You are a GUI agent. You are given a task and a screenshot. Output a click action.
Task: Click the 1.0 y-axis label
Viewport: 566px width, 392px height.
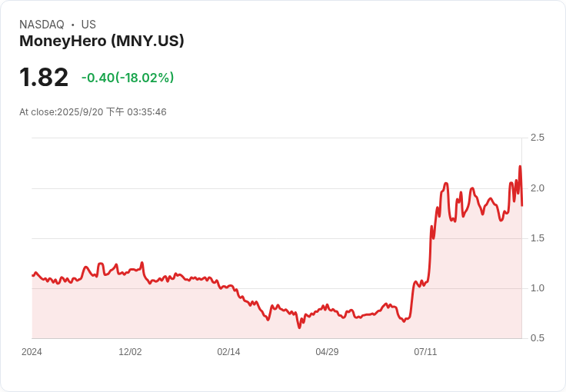click(538, 288)
